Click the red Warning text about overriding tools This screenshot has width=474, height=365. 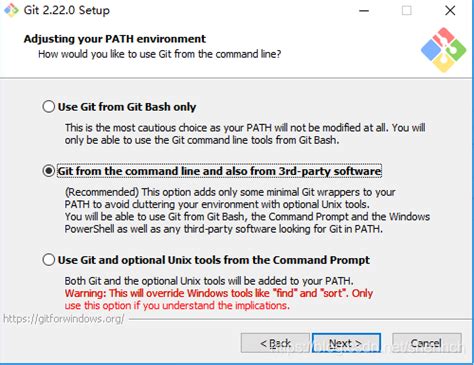click(219, 299)
